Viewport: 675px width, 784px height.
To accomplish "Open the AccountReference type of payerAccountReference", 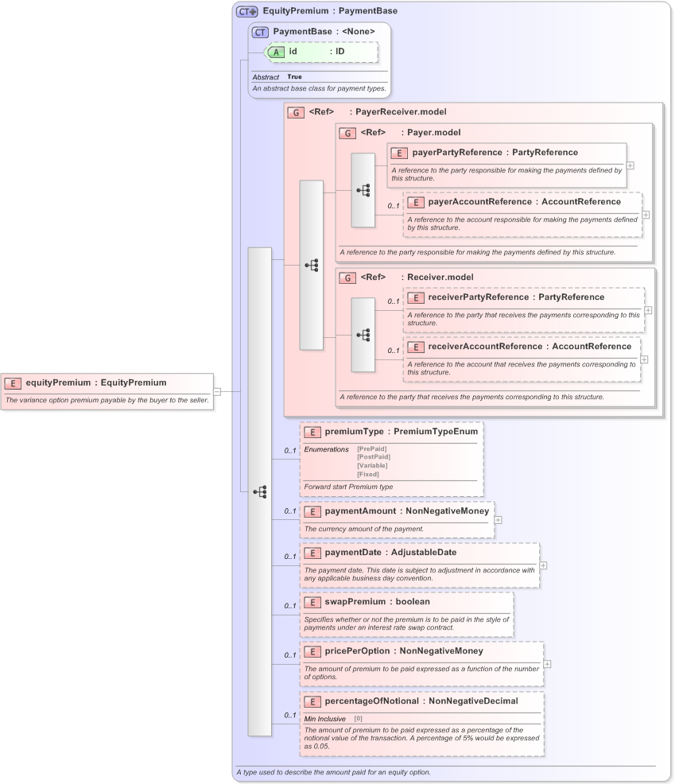I will [581, 202].
